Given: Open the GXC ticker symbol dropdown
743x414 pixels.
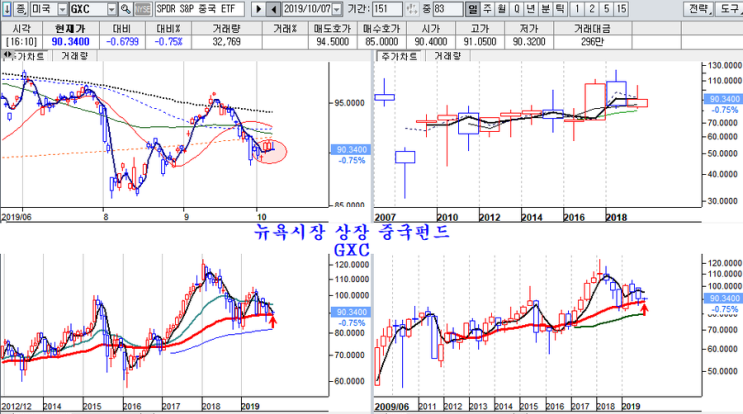Looking at the screenshot, I should click(111, 9).
